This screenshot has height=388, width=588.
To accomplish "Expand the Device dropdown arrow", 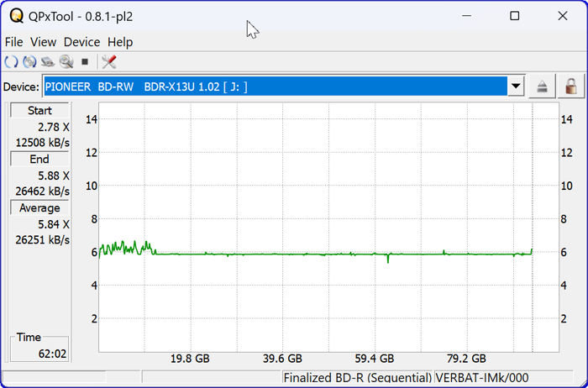I will (x=517, y=87).
